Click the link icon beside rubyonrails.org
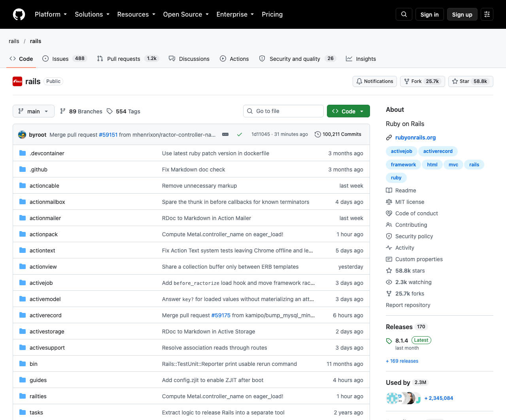 (389, 137)
